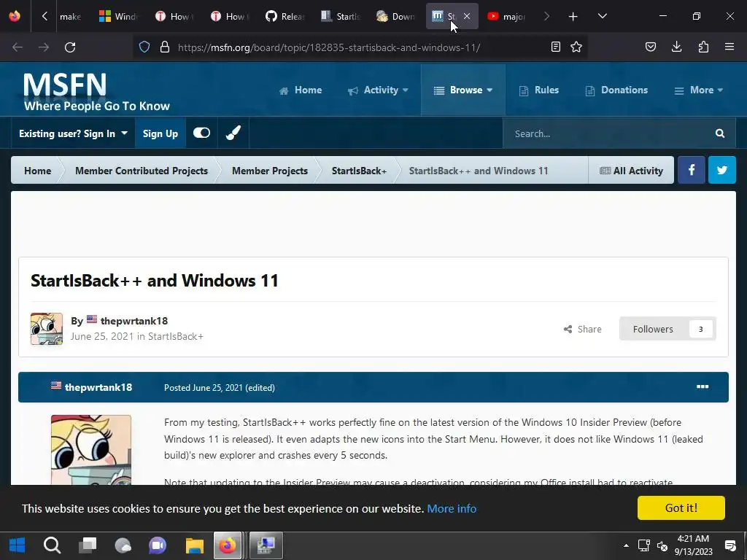Open extensions puzzle icon
Viewport: 747px width, 560px height.
pos(703,47)
